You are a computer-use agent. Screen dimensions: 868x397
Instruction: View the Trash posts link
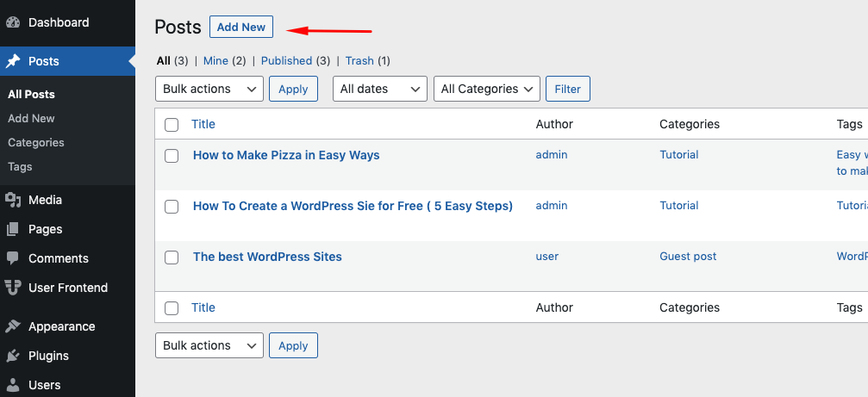[359, 61]
